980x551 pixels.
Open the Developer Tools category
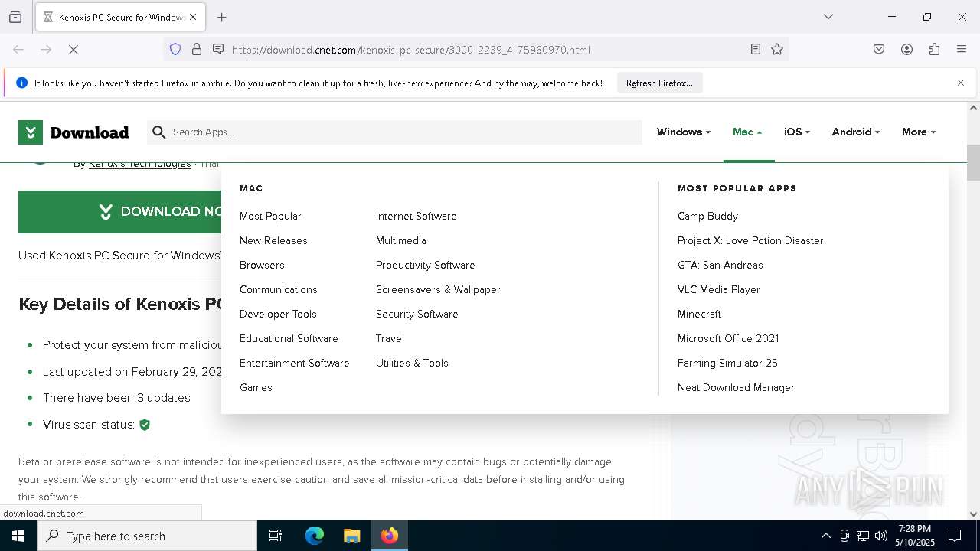click(278, 314)
